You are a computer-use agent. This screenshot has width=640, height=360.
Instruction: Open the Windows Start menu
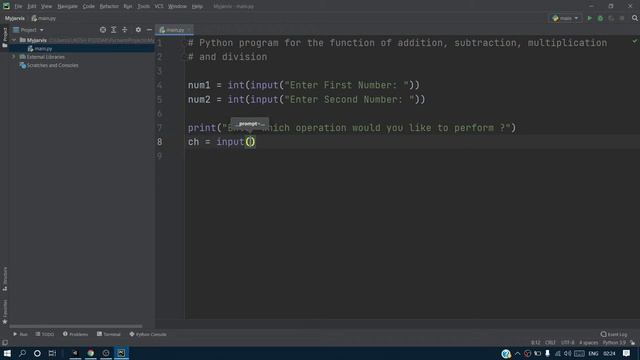coord(7,353)
